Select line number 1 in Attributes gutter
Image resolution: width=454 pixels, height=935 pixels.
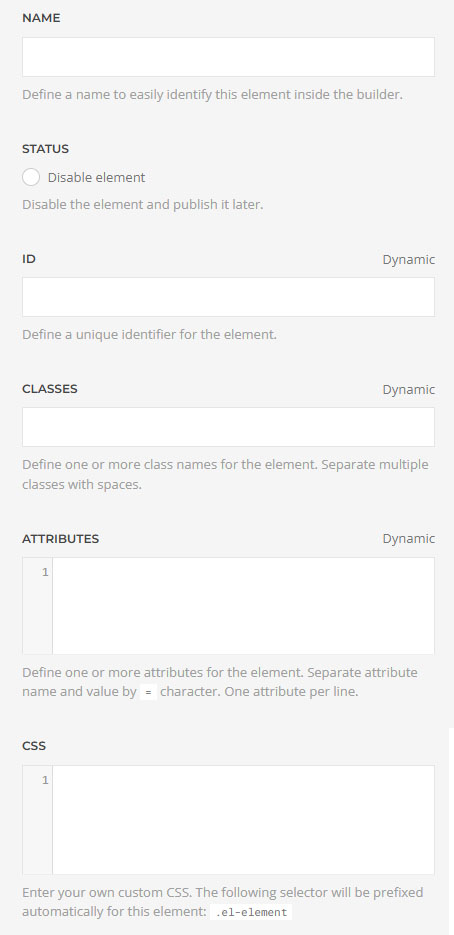click(45, 572)
